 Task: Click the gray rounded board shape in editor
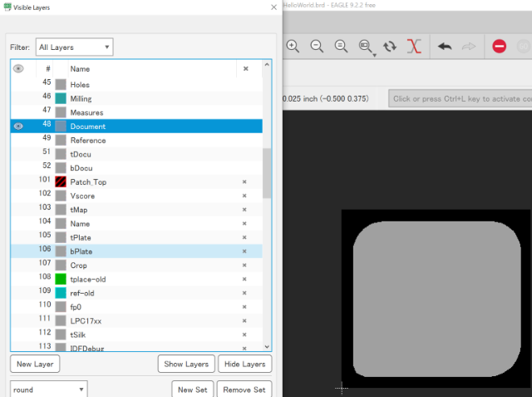point(437,299)
